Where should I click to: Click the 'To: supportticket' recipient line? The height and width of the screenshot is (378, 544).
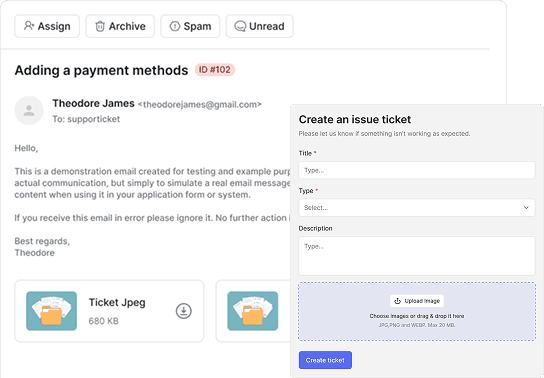click(86, 119)
